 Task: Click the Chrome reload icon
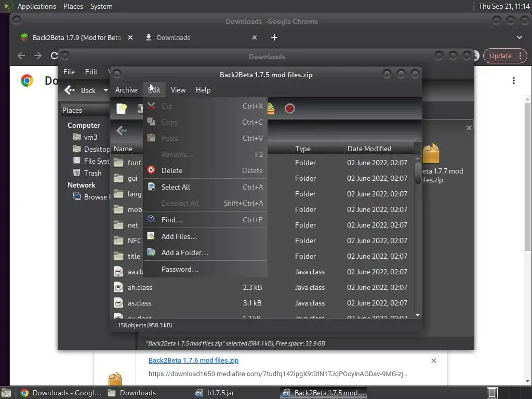[x=54, y=56]
